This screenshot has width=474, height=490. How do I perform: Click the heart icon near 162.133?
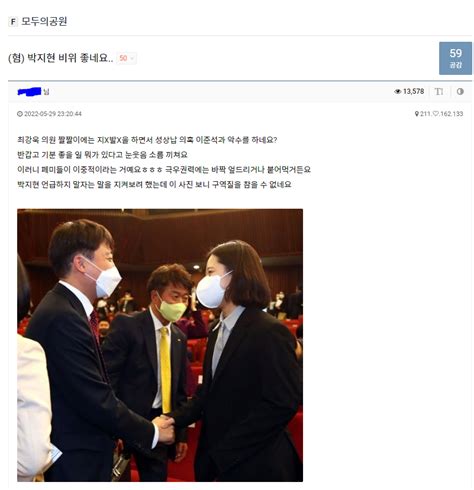(x=435, y=114)
